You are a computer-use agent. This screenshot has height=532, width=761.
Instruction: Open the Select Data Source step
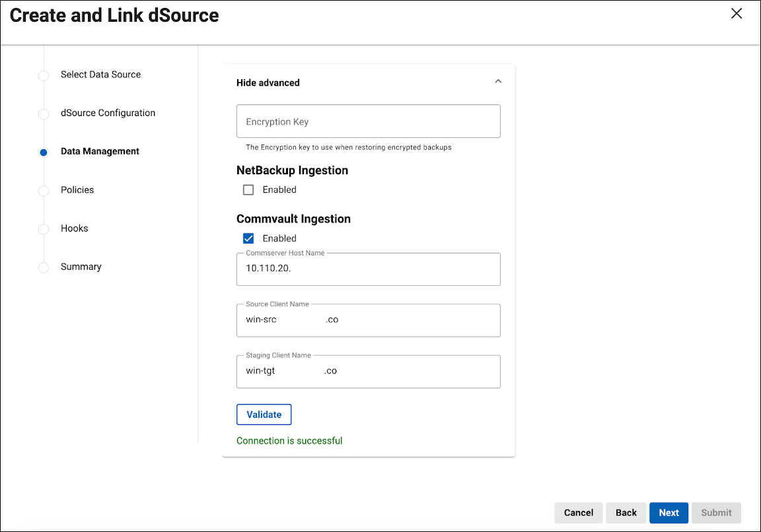pyautogui.click(x=100, y=75)
